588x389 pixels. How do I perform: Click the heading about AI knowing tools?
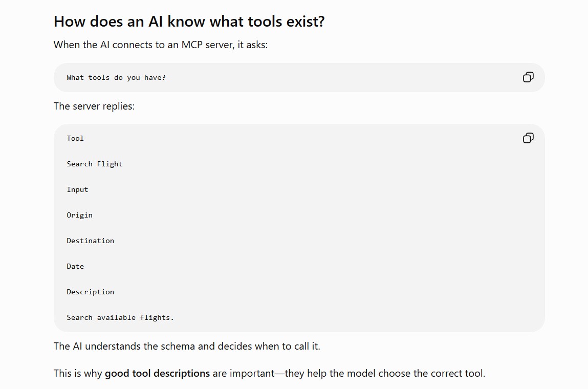point(189,21)
